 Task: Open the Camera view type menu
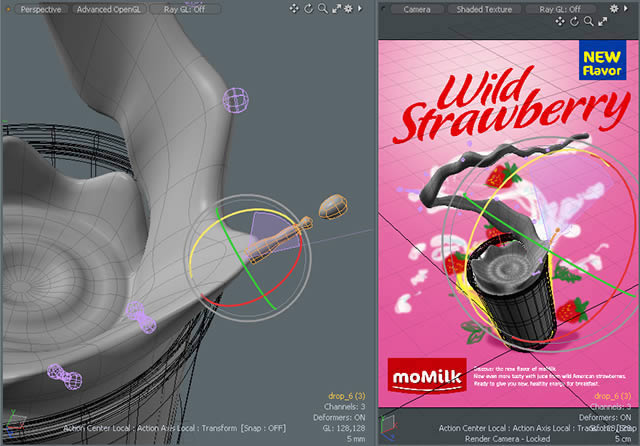pos(417,9)
